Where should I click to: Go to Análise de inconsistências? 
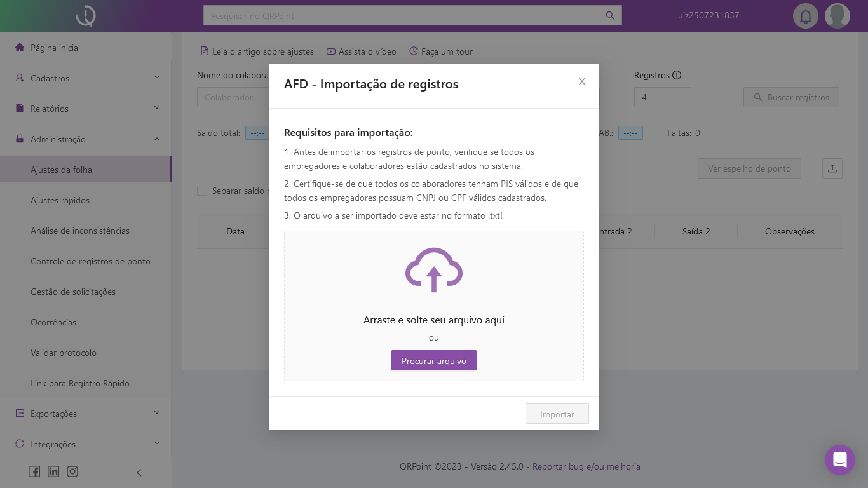click(x=80, y=231)
